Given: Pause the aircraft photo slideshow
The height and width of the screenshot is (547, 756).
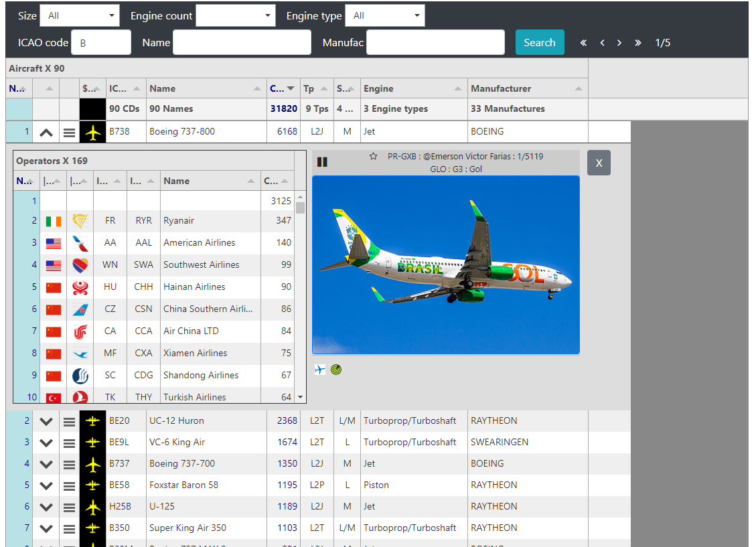Looking at the screenshot, I should [322, 162].
